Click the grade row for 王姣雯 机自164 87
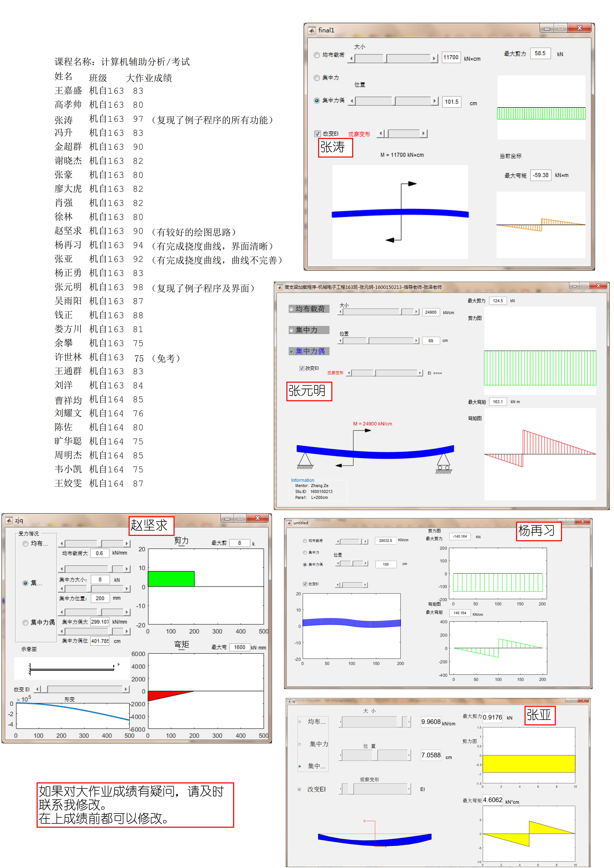This screenshot has width=614, height=868. tap(99, 484)
